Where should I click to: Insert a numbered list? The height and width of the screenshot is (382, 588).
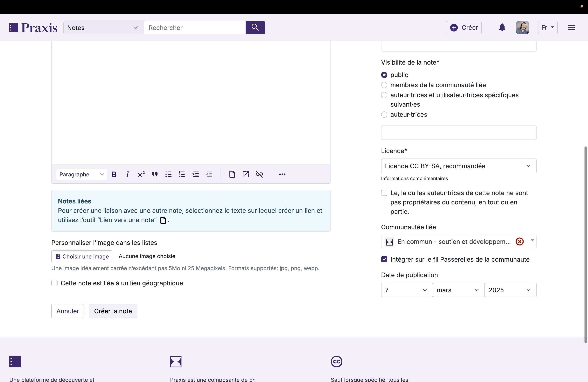[x=182, y=174]
